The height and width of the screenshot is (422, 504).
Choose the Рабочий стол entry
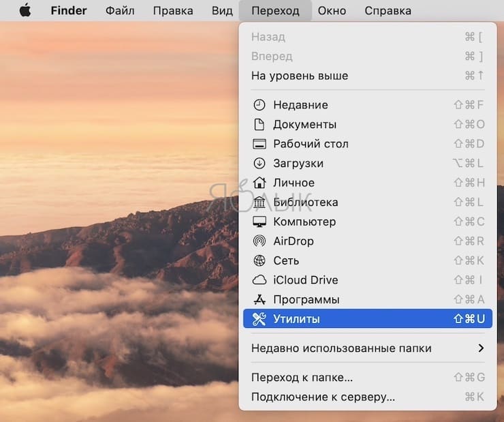[x=368, y=144]
